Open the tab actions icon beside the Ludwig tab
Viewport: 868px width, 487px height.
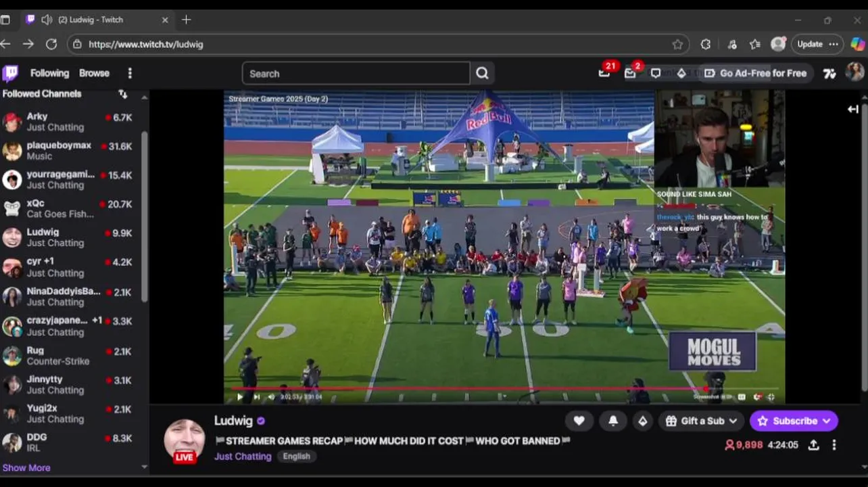pos(5,20)
